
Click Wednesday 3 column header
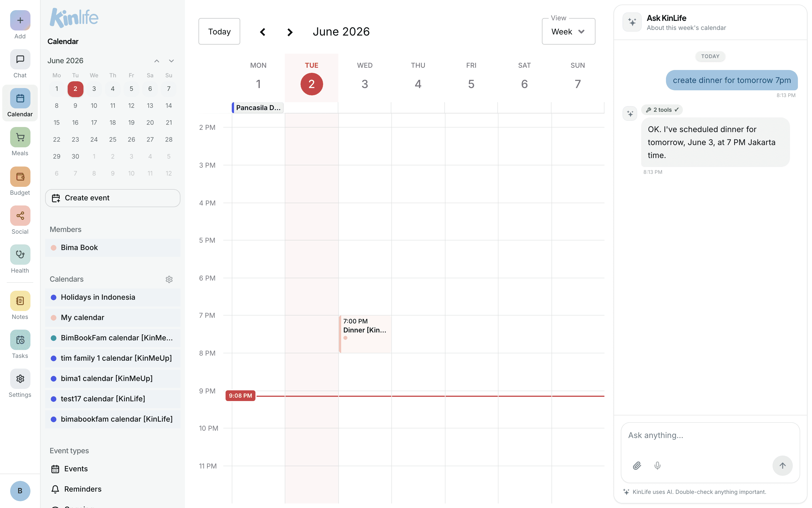click(x=365, y=77)
